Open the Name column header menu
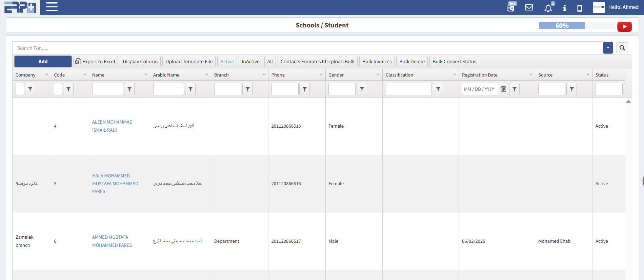 (146, 75)
